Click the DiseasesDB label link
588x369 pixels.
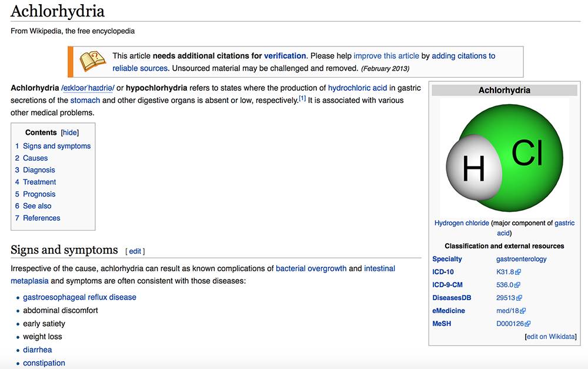pos(452,298)
